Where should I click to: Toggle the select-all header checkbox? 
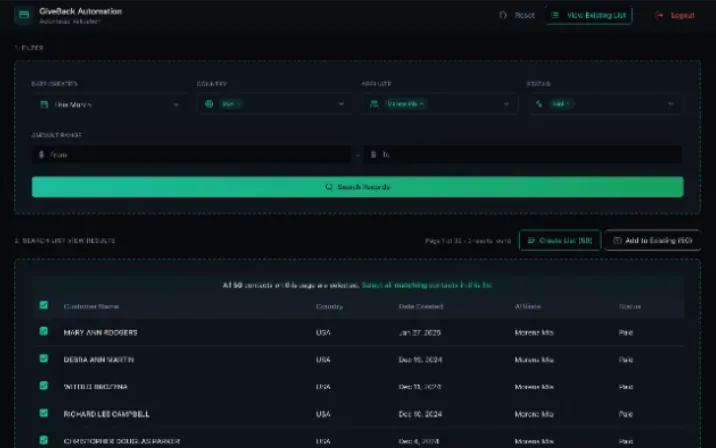[44, 305]
